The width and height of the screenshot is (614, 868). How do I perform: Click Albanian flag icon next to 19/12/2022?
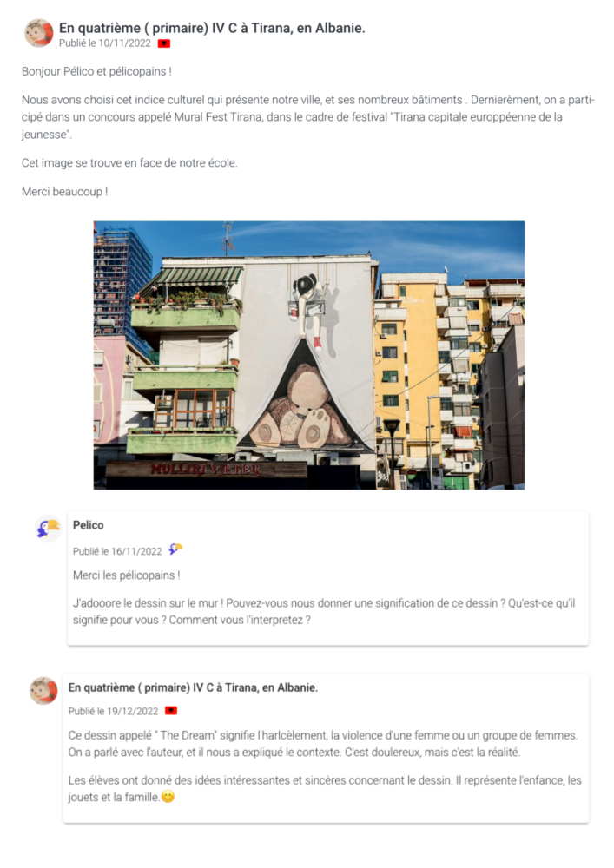pyautogui.click(x=171, y=710)
